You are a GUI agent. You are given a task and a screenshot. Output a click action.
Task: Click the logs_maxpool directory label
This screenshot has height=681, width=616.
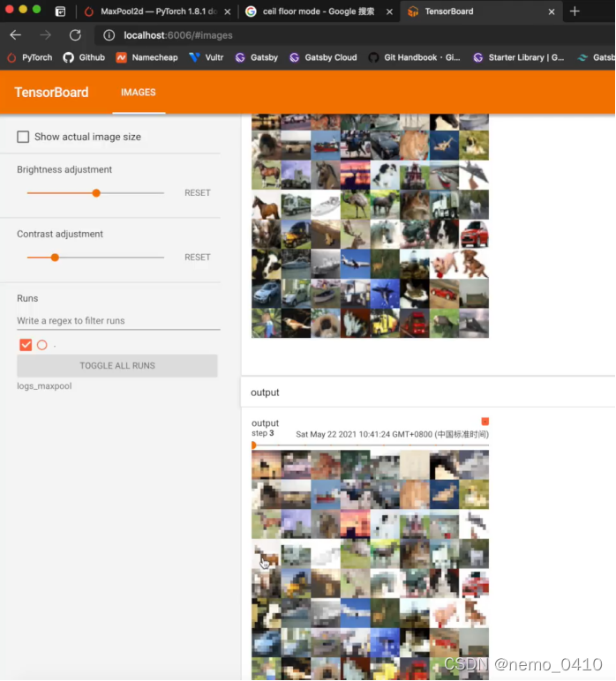[44, 386]
